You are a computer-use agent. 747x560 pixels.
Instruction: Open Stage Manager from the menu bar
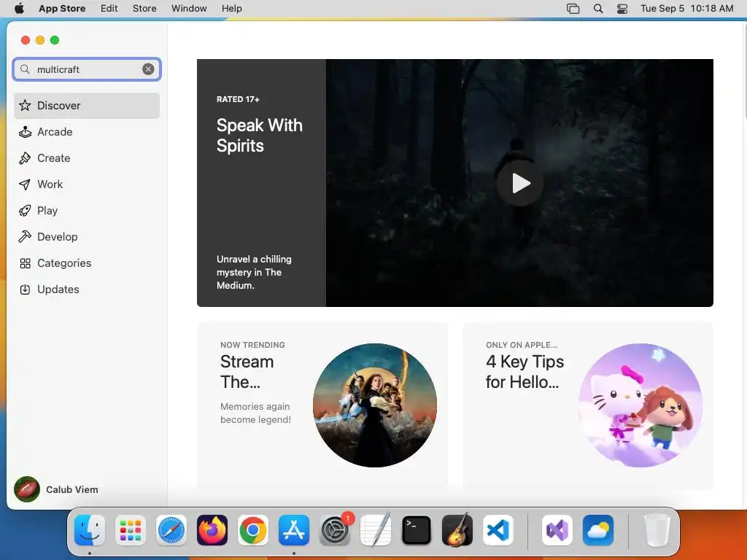(573, 9)
